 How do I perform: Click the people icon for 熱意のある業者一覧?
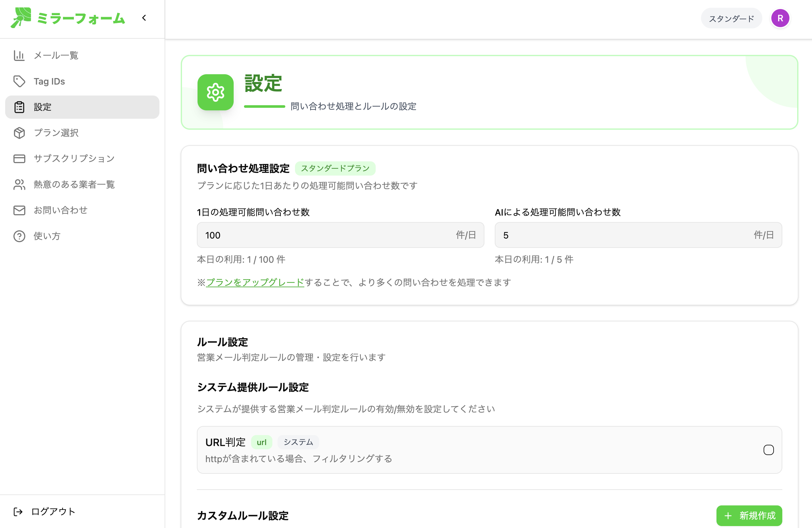(x=19, y=185)
